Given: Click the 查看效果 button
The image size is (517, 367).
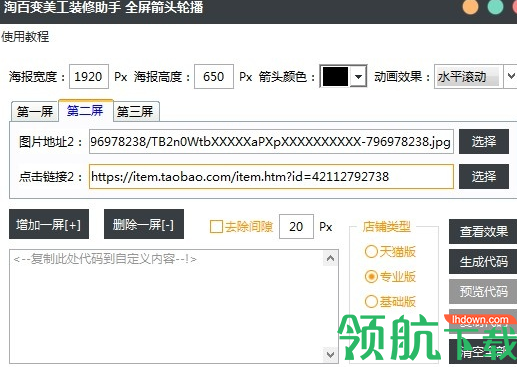Looking at the screenshot, I should coord(483,231).
